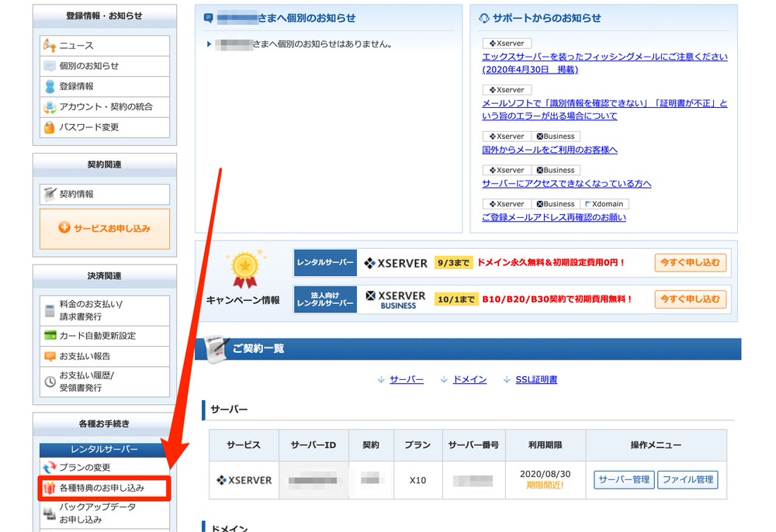Open カード自動更新設定 in the sidebar
The width and height of the screenshot is (776, 532).
pos(105,336)
